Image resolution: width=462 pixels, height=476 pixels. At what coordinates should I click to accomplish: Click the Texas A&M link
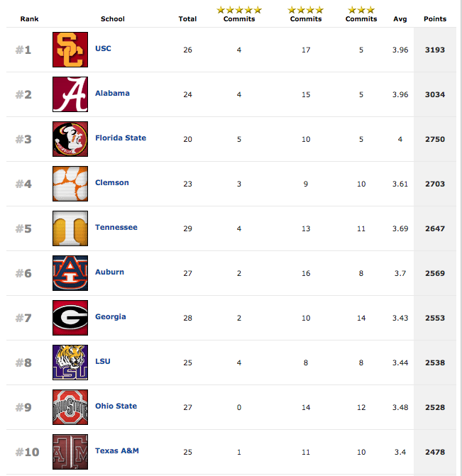coord(117,450)
